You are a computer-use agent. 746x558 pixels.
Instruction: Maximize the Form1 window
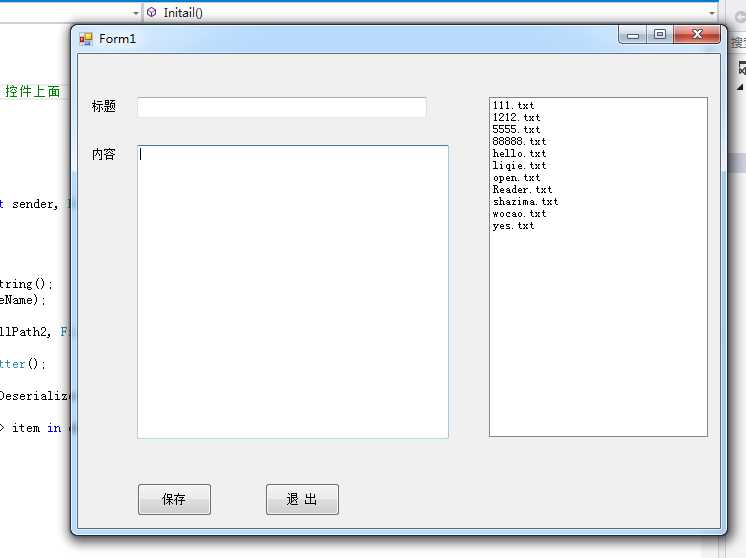coord(659,35)
